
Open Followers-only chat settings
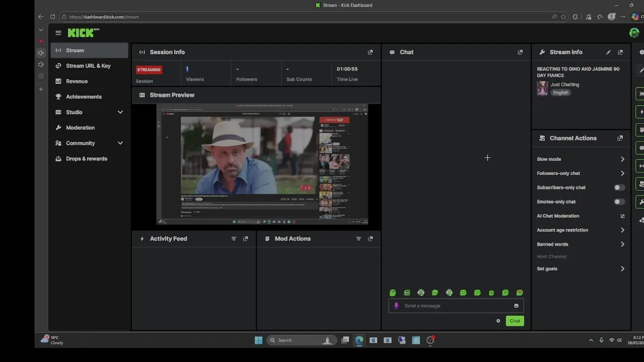point(581,173)
